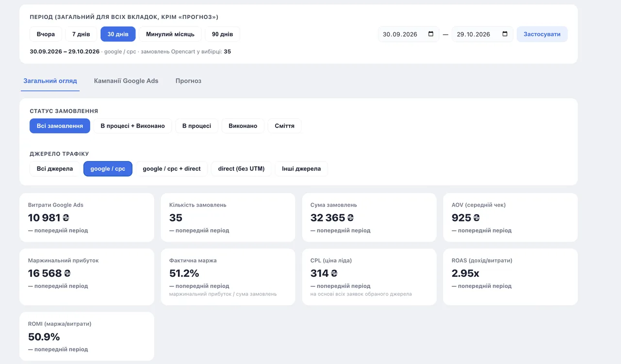Screen dimensions: 621x364
Task: Click the note маржинальний прибуток / сума замовлень
Action: (223, 294)
